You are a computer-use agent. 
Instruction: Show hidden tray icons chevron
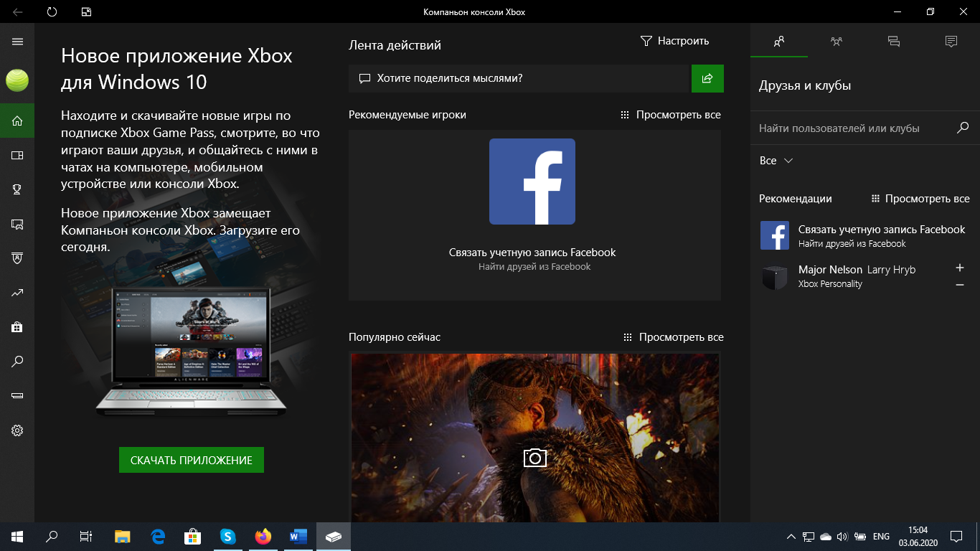coord(791,536)
